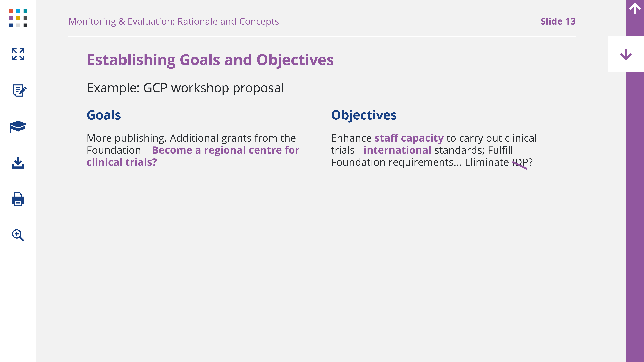Click the colored grid menu logo

pyautogui.click(x=18, y=18)
